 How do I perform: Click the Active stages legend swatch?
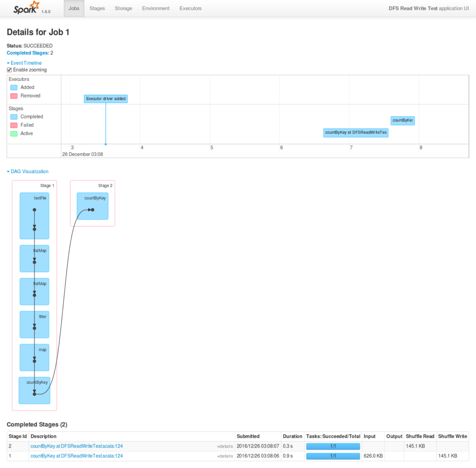13,134
